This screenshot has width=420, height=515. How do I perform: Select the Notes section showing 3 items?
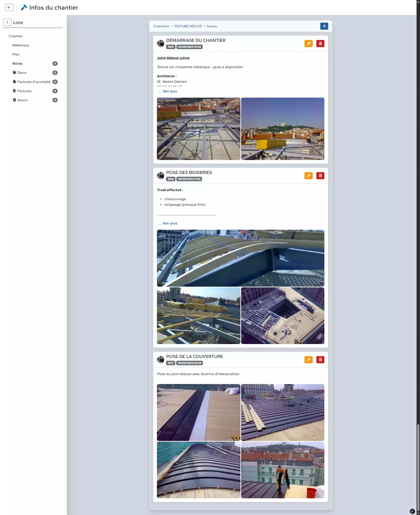click(x=17, y=63)
